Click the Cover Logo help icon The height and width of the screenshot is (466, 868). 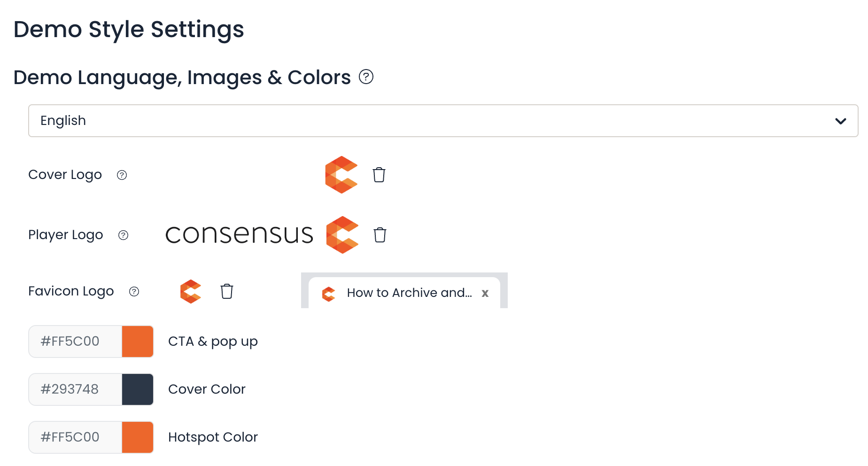pyautogui.click(x=122, y=175)
